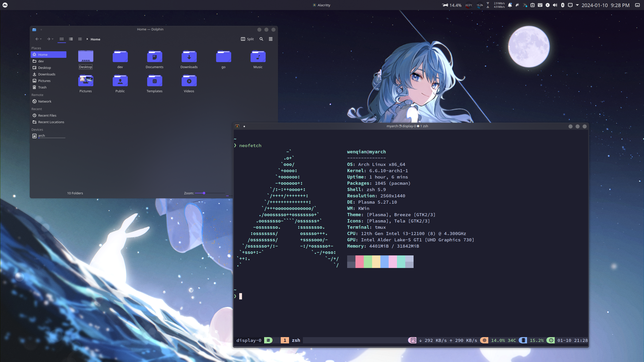Image resolution: width=644 pixels, height=362 pixels.
Task: Click the notifications bell in top panel
Action: [510, 5]
